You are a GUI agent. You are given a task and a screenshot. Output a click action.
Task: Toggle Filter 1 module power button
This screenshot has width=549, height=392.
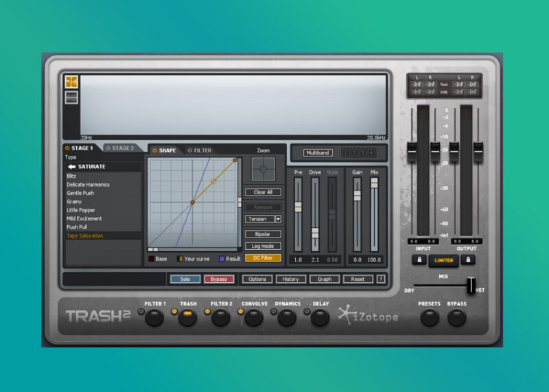click(141, 312)
